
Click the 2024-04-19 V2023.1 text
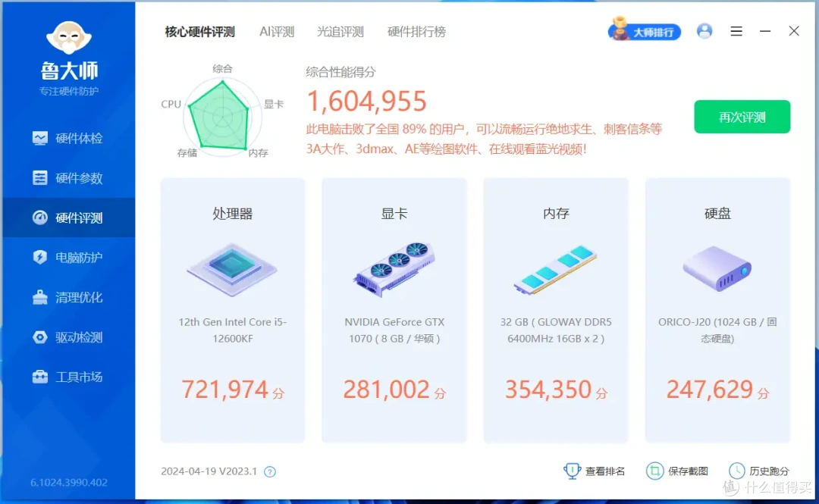tap(209, 471)
